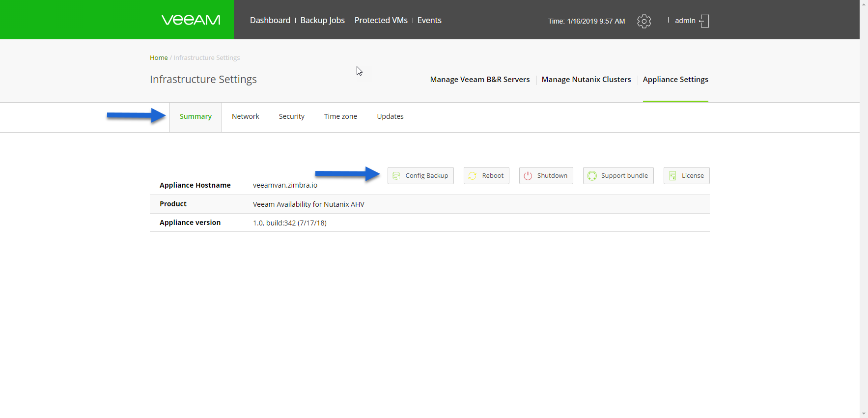Click the time display 1/16/2019 9:57 AM
The height and width of the screenshot is (418, 868).
pos(596,21)
